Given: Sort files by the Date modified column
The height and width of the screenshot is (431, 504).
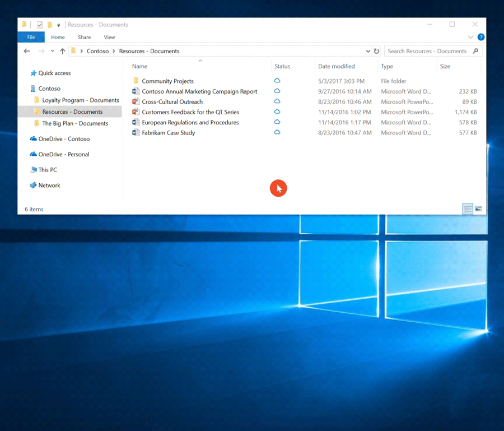Looking at the screenshot, I should pos(336,66).
